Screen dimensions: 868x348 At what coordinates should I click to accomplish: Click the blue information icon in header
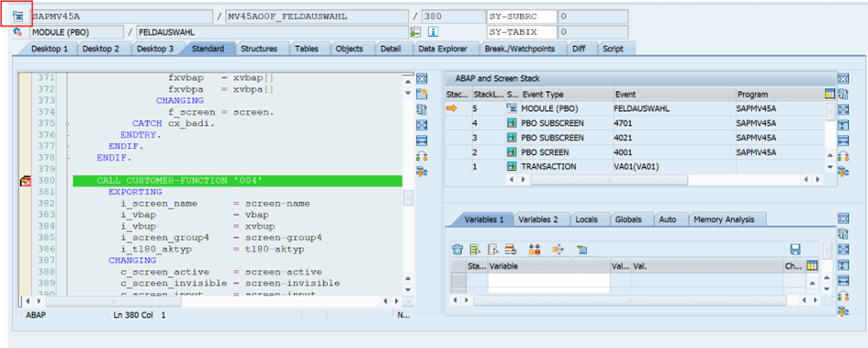tap(433, 32)
